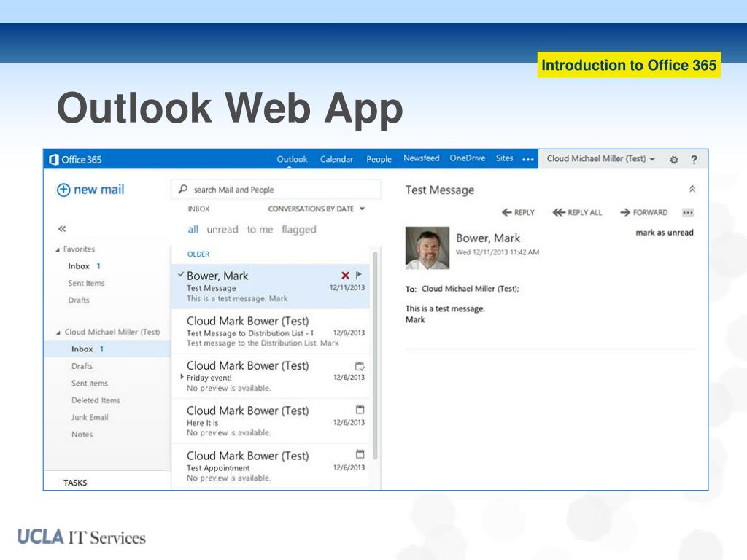This screenshot has height=560, width=747.
Task: Click the Forward arrow icon
Action: (x=625, y=212)
